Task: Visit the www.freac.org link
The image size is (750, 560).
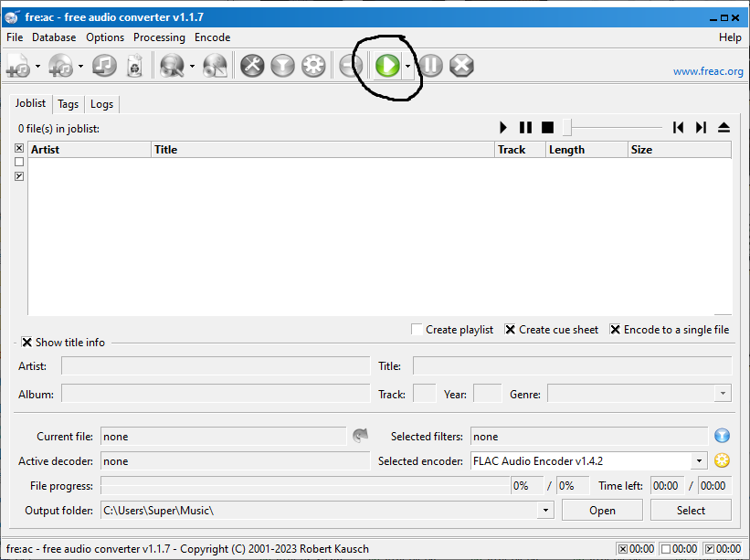Action: pos(708,71)
